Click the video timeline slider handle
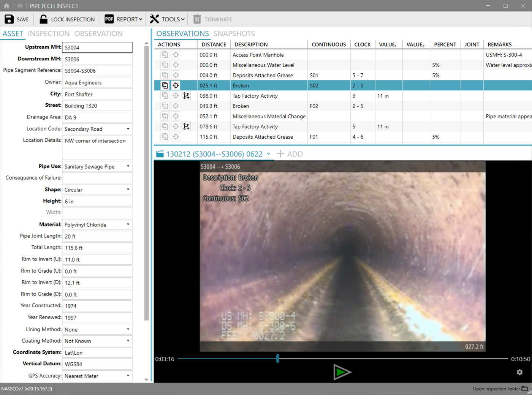This screenshot has width=532, height=395. point(278,358)
